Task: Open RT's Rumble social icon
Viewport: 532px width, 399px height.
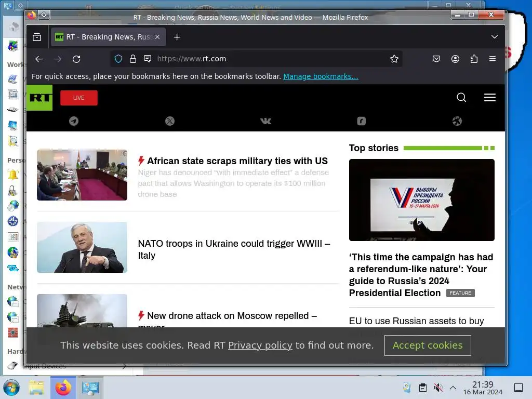Action: [x=362, y=121]
